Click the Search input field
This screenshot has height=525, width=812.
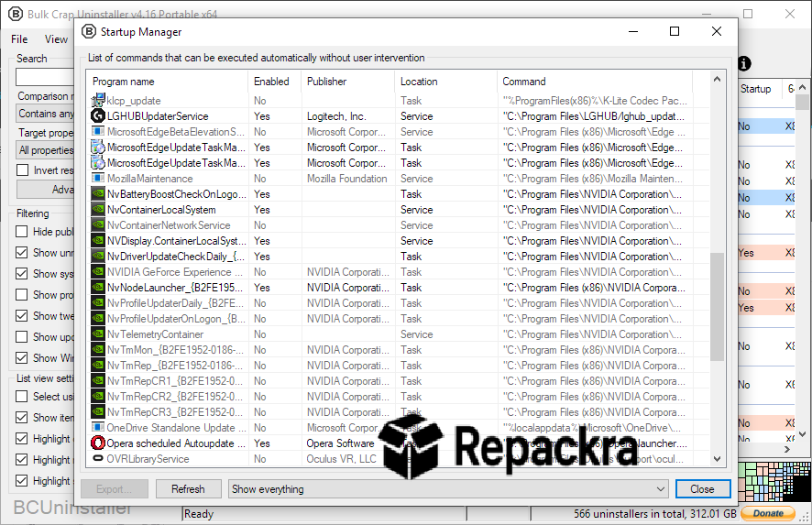[x=46, y=77]
